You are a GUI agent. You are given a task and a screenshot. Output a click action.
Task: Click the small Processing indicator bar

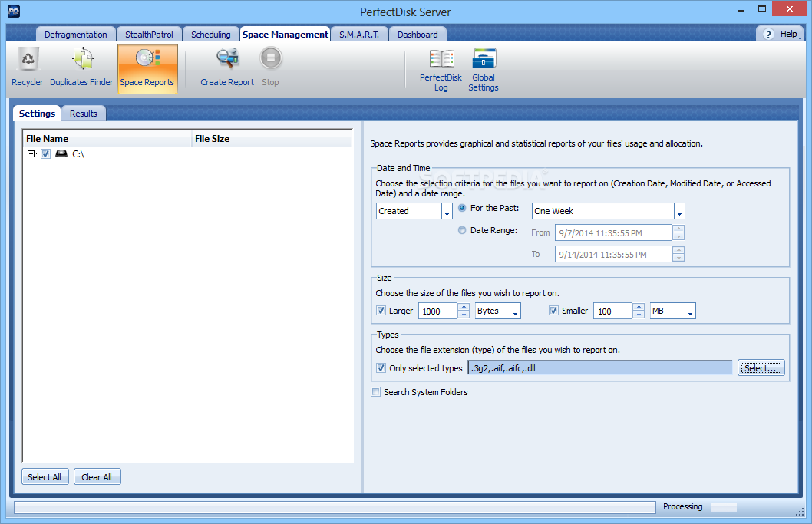(724, 507)
